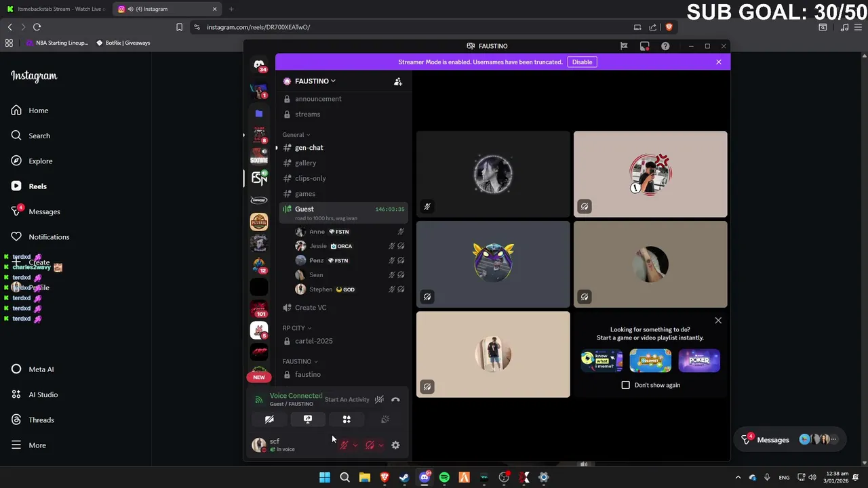Open output device options arrow beside headphones
Screen dimensions: 868x488
(380, 445)
